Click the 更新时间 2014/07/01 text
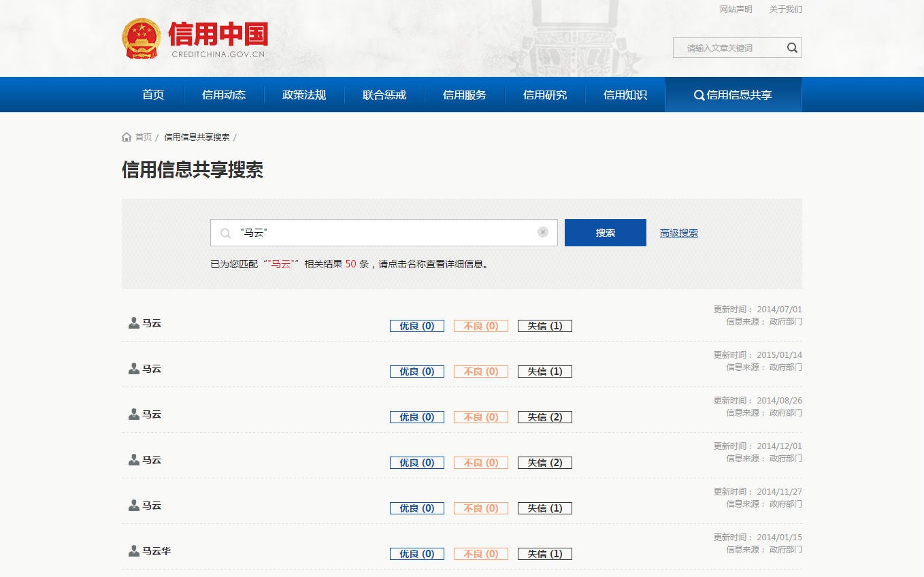This screenshot has width=924, height=577. pyautogui.click(x=758, y=310)
